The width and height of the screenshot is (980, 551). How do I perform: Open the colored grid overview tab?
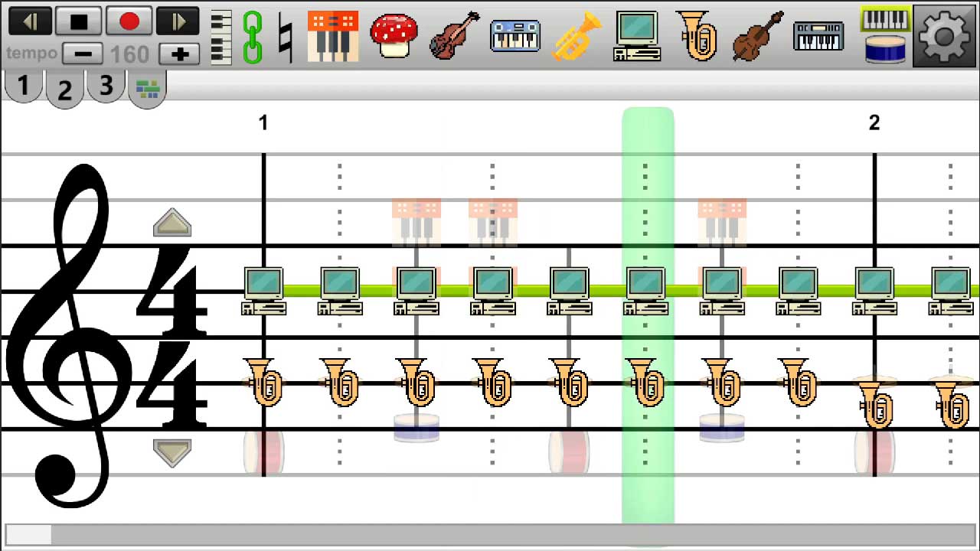147,90
